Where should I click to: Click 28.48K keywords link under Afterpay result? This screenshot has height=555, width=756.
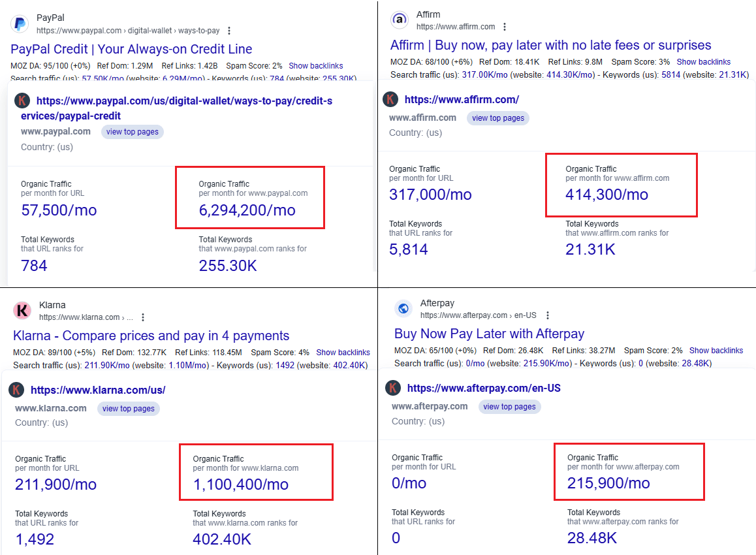tap(695, 364)
